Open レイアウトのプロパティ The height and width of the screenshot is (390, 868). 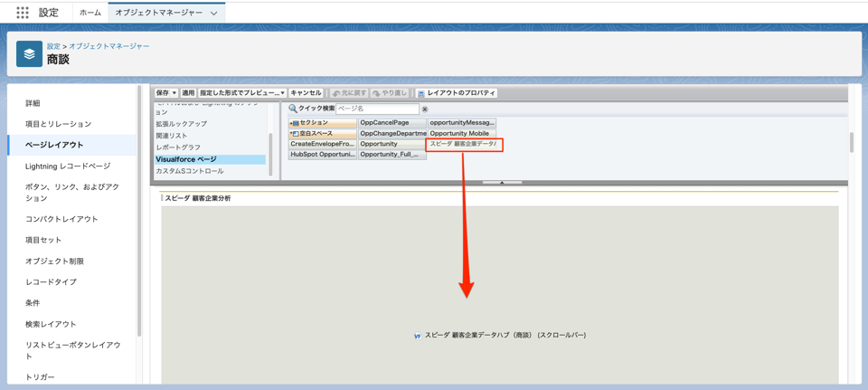(x=457, y=93)
